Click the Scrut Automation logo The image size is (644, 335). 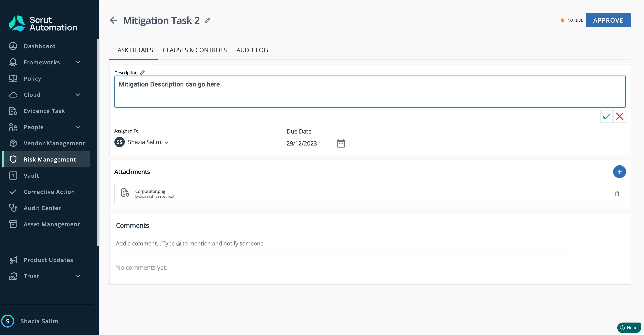pos(43,23)
